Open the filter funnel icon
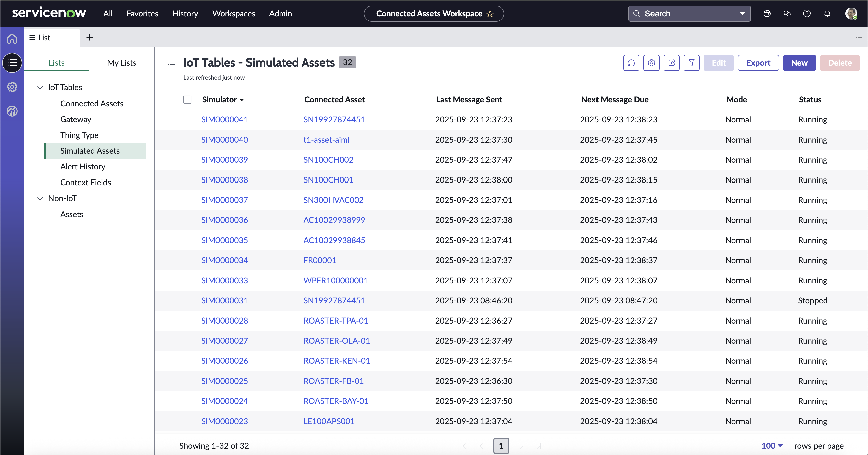868x455 pixels. [x=691, y=63]
